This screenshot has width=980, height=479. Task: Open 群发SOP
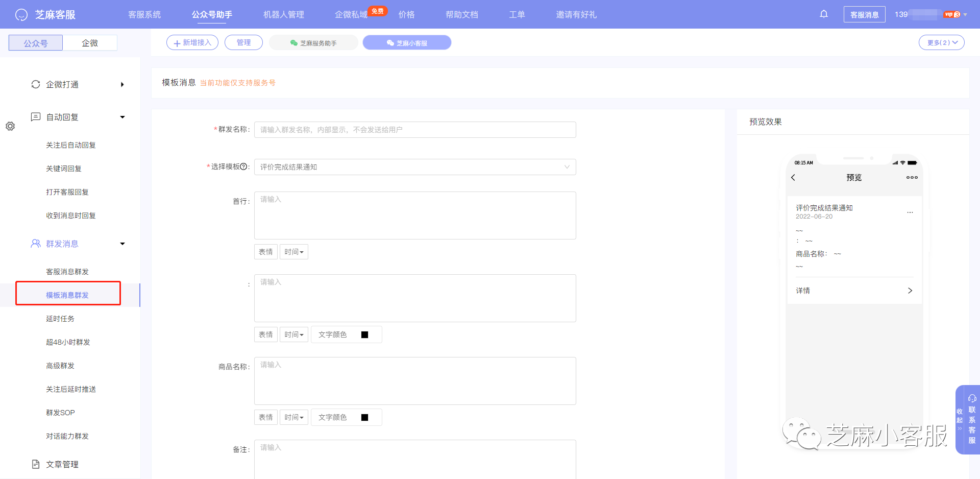[x=60, y=413]
